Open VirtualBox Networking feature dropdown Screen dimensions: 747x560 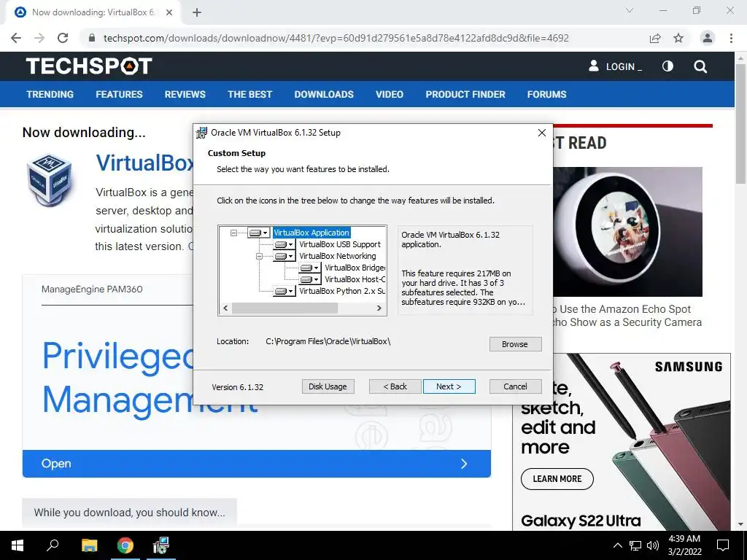pos(285,256)
